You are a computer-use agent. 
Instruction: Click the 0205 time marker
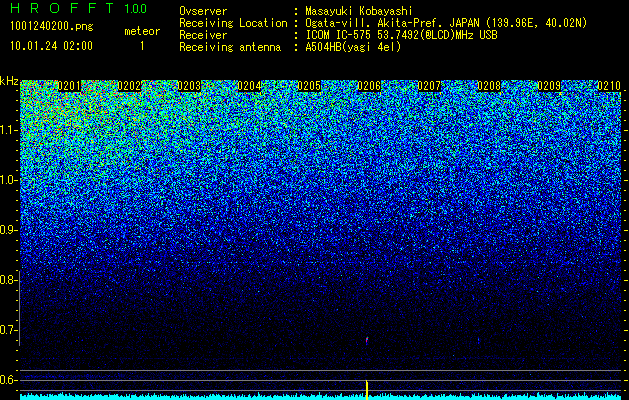click(309, 86)
